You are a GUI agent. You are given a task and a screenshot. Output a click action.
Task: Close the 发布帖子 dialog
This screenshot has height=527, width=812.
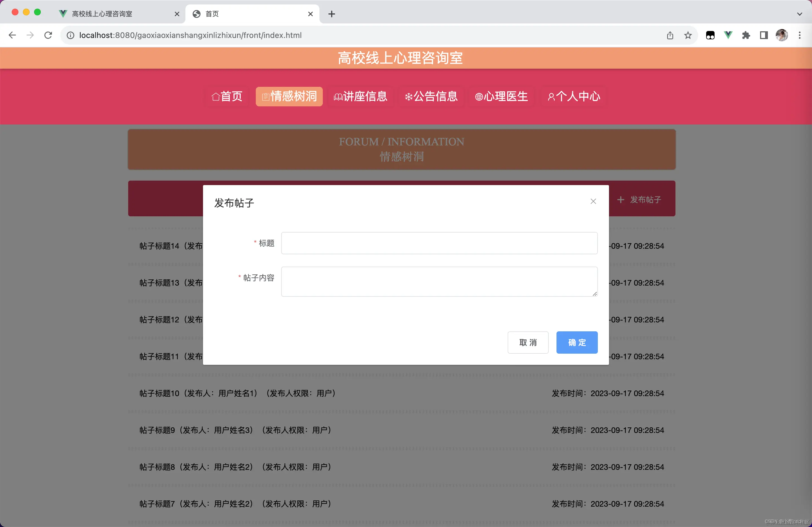point(593,201)
